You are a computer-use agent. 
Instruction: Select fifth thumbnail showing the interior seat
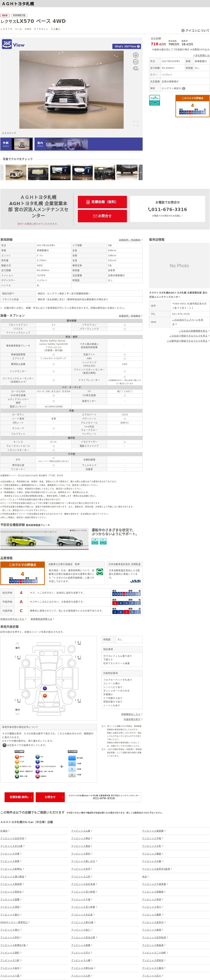(x=105, y=172)
